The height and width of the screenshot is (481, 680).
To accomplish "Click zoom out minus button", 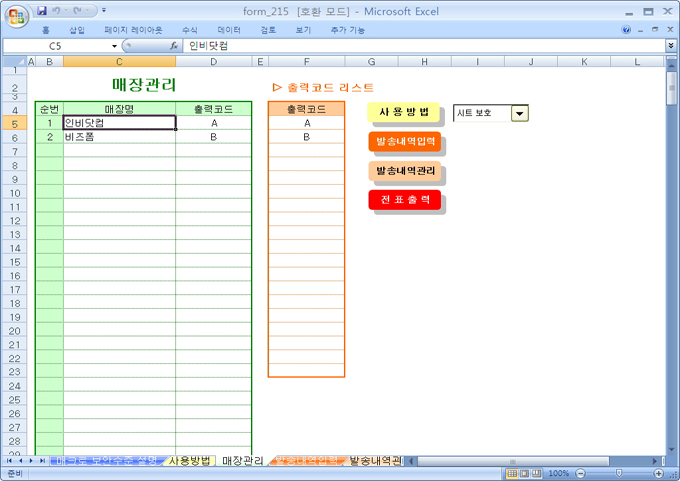I will pyautogui.click(x=579, y=473).
